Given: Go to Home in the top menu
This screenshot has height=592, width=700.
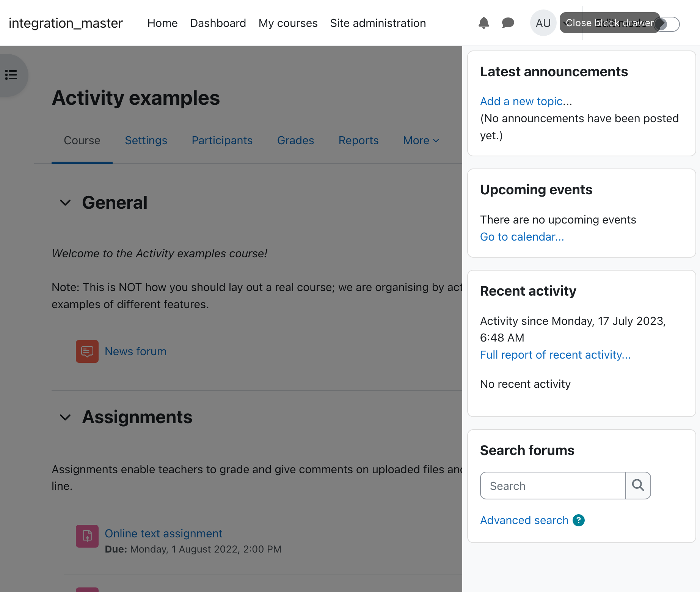Looking at the screenshot, I should click(x=162, y=23).
